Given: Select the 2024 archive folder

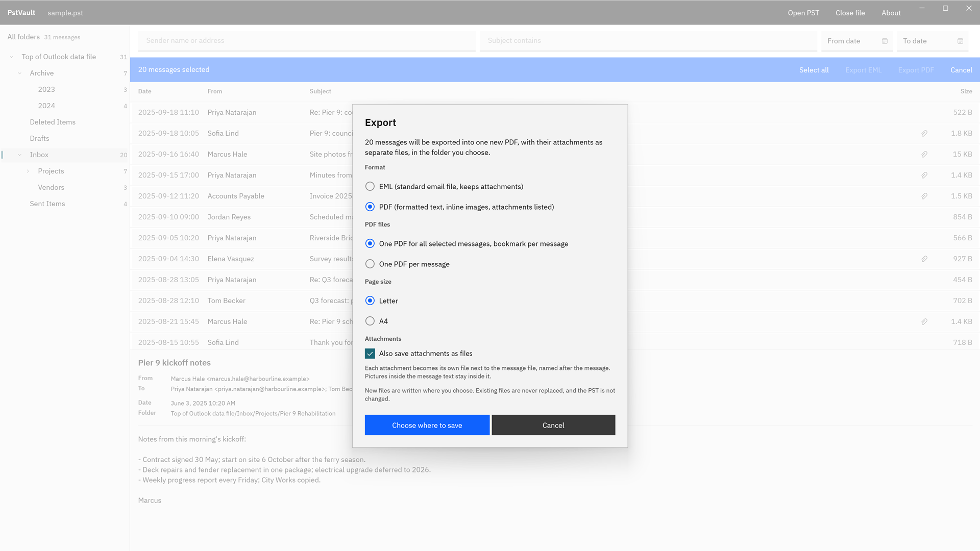Looking at the screenshot, I should click(x=65, y=106).
